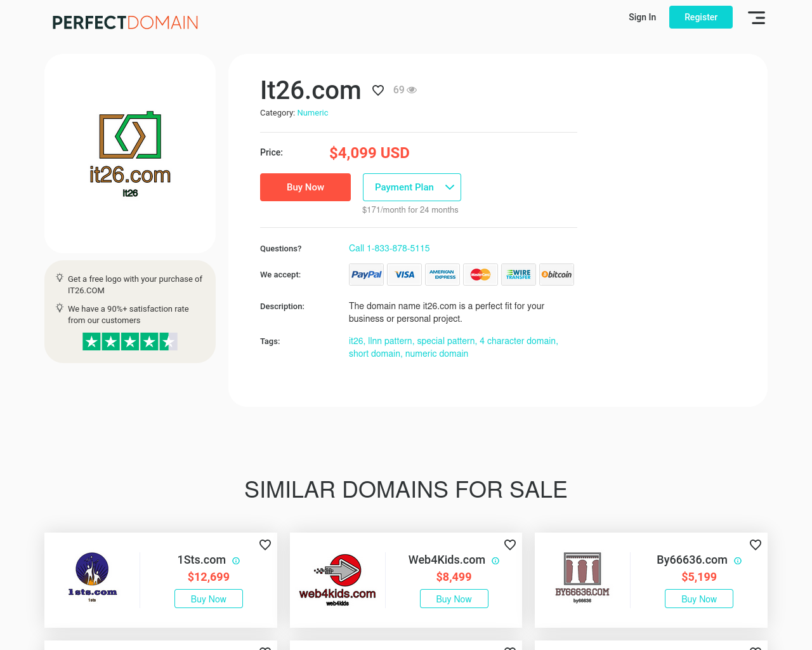Open the hamburger menu icon
The image size is (812, 650).
tap(756, 18)
